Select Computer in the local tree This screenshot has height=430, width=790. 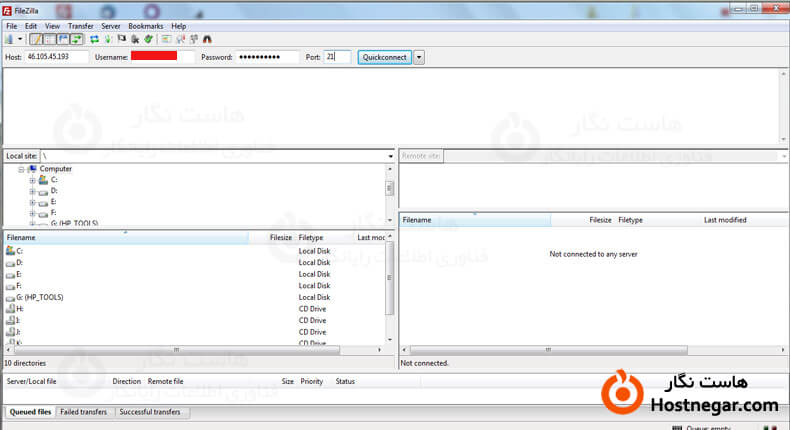[55, 169]
